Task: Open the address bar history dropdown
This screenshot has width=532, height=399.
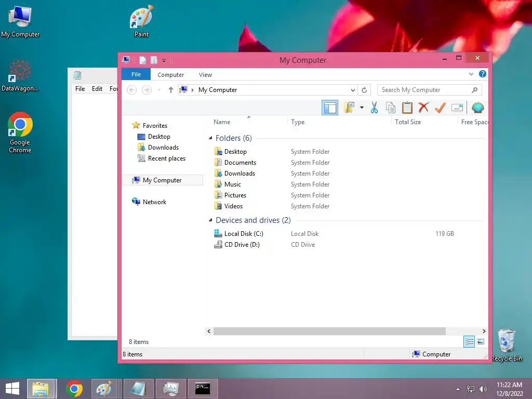Action: pos(353,90)
